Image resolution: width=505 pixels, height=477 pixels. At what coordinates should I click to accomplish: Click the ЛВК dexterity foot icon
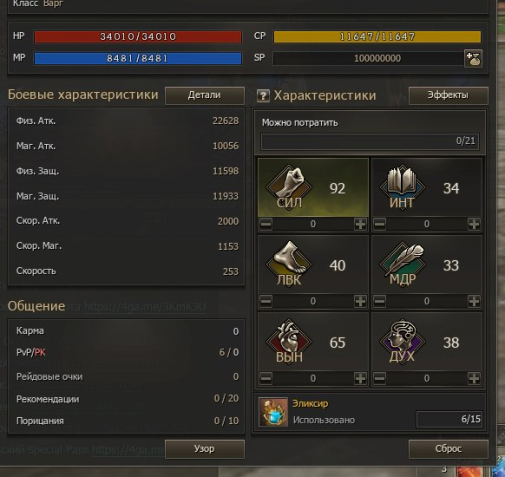pos(289,263)
